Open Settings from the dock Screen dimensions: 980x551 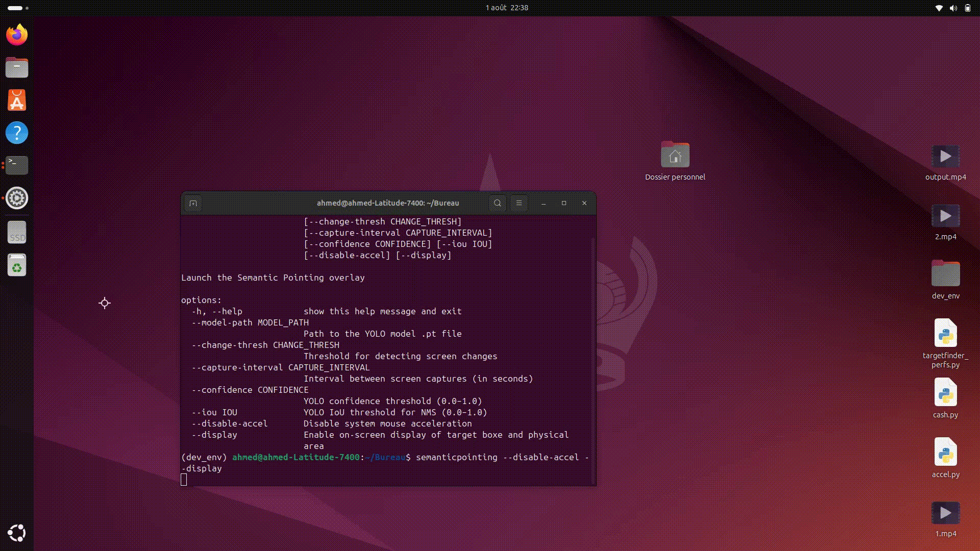click(x=17, y=198)
